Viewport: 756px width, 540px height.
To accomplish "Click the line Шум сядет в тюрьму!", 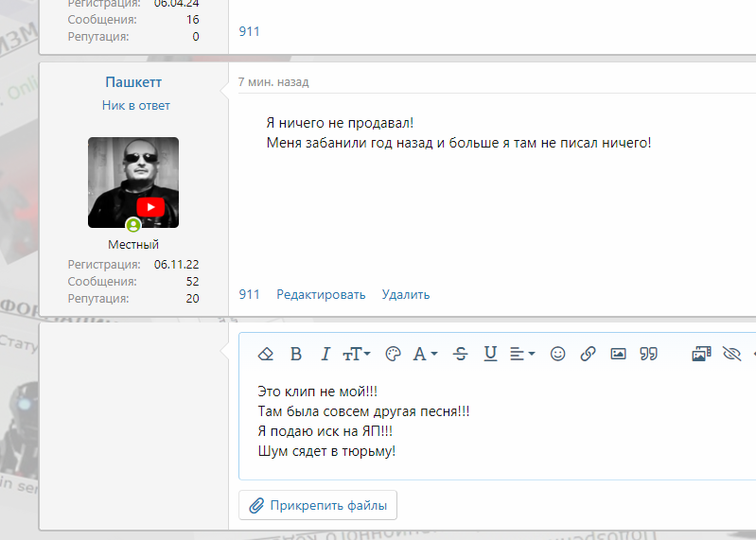I will (x=326, y=451).
